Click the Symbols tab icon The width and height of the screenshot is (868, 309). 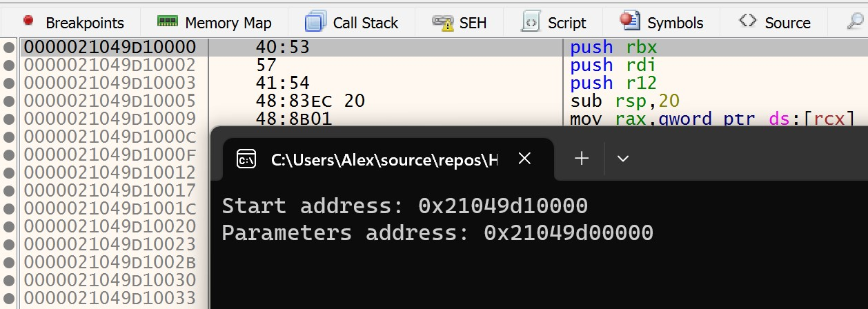[629, 21]
